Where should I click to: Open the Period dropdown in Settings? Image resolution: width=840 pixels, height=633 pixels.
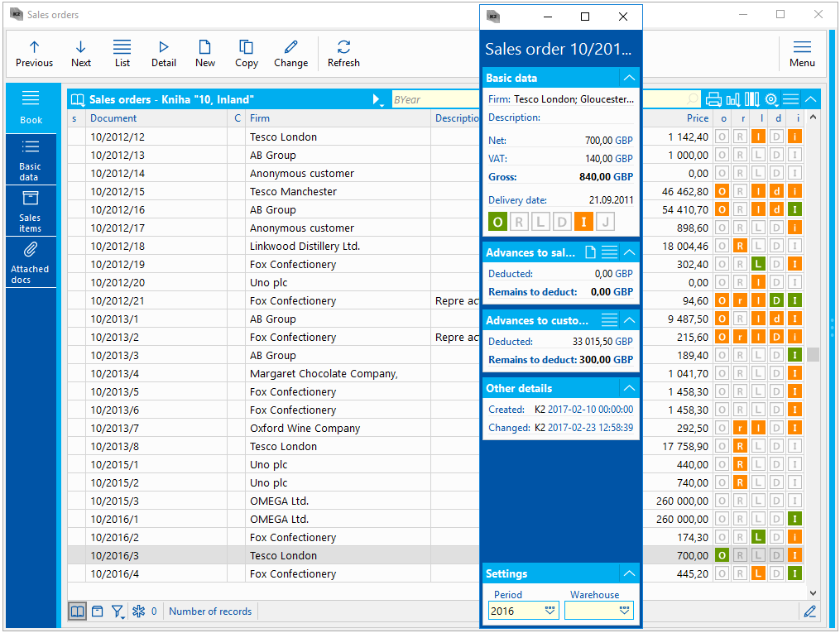[x=550, y=611]
